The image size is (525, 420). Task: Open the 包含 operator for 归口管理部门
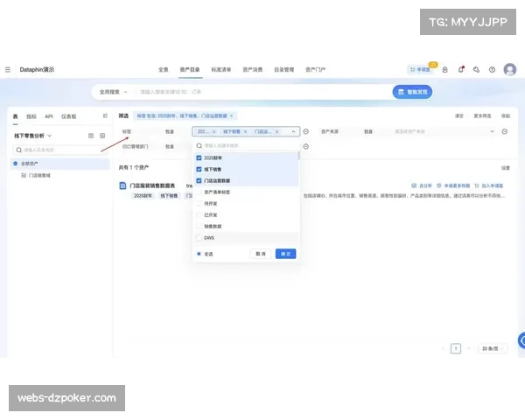[x=170, y=146]
